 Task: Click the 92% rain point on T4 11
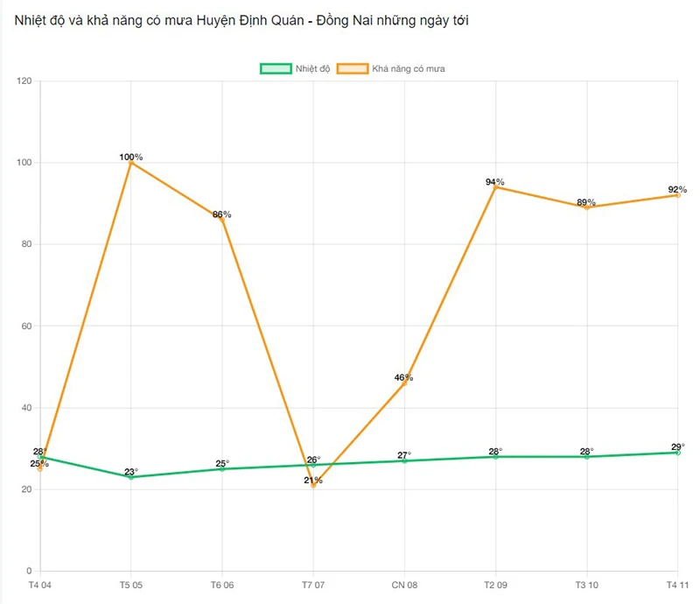[677, 195]
